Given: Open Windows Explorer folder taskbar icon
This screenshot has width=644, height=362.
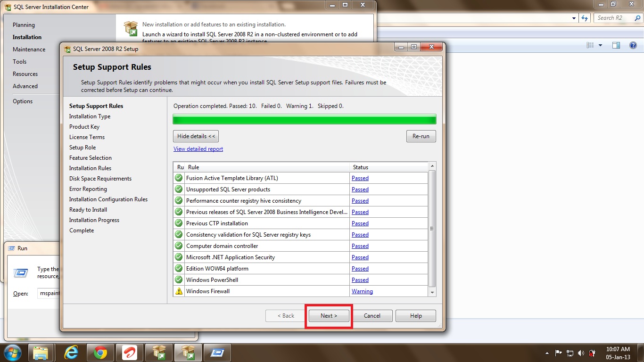Looking at the screenshot, I should pos(41,352).
